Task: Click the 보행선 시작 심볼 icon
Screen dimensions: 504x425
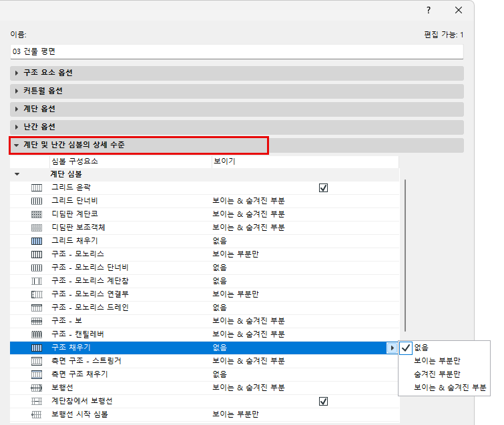Action: pyautogui.click(x=37, y=415)
